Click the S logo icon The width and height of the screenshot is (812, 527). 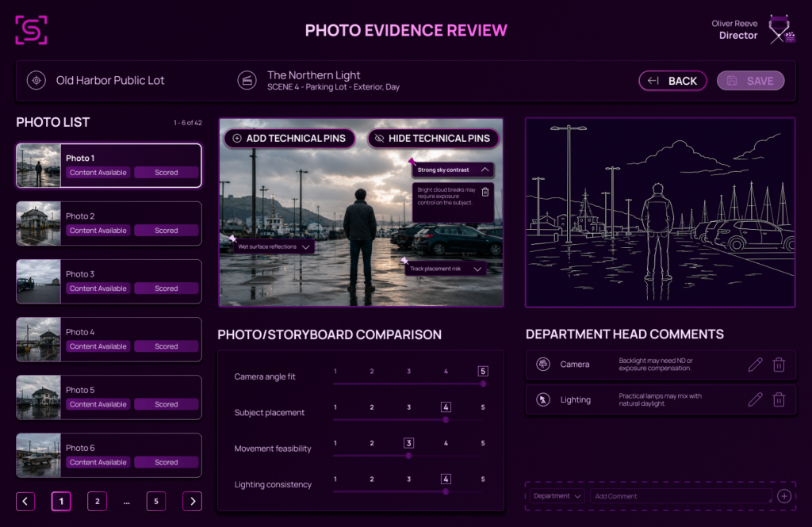[31, 30]
